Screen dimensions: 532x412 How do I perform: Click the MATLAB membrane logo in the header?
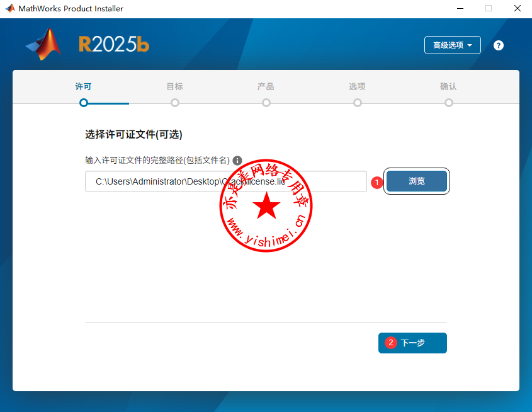[x=44, y=45]
